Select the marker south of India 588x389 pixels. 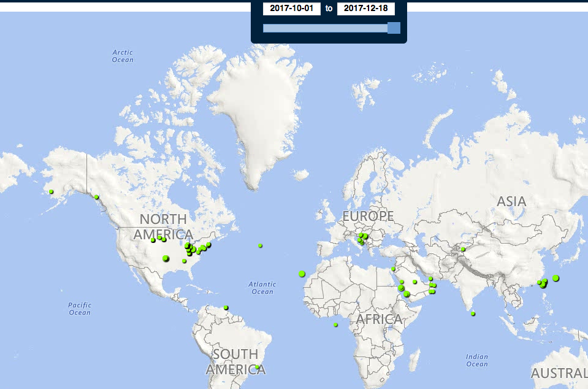(473, 314)
